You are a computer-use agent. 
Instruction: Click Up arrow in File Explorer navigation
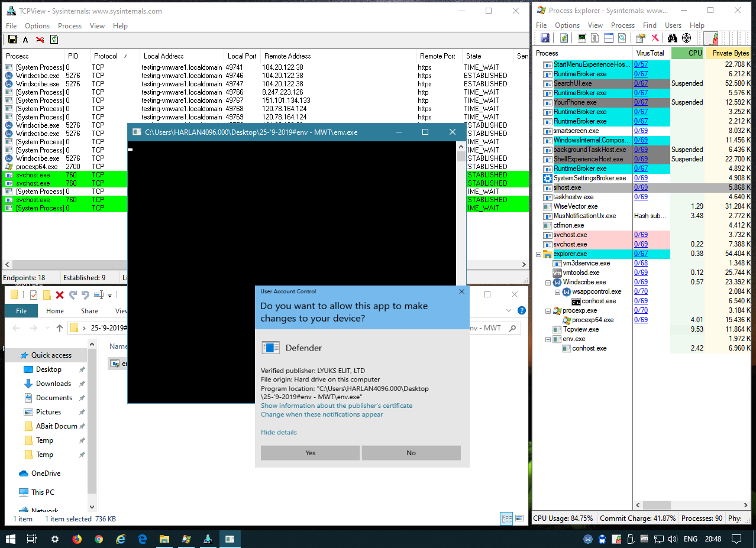(60, 327)
